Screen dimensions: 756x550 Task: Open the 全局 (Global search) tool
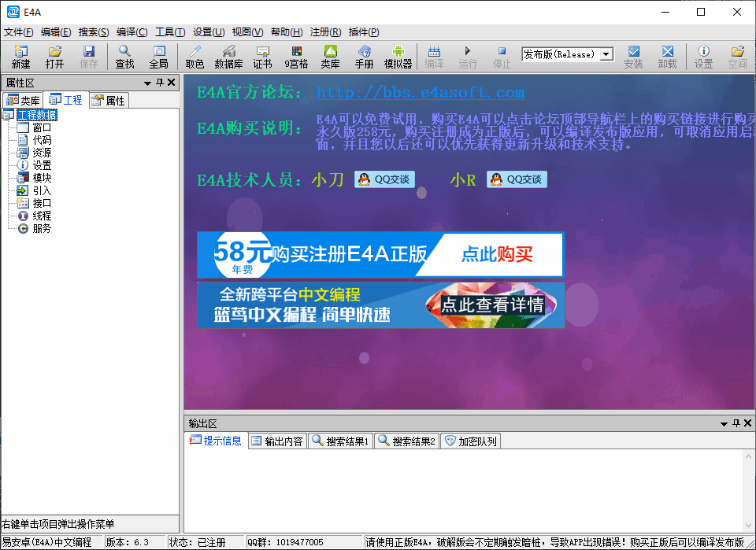coord(158,57)
